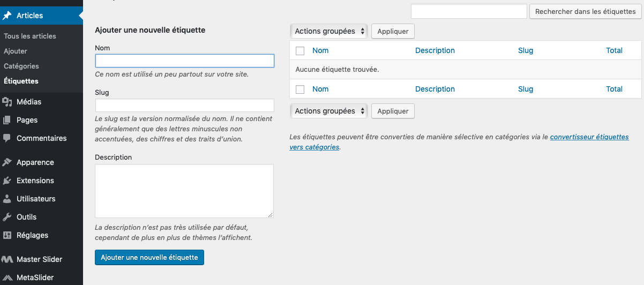Check the select-all box in table footer
This screenshot has height=285, width=644.
coord(300,89)
